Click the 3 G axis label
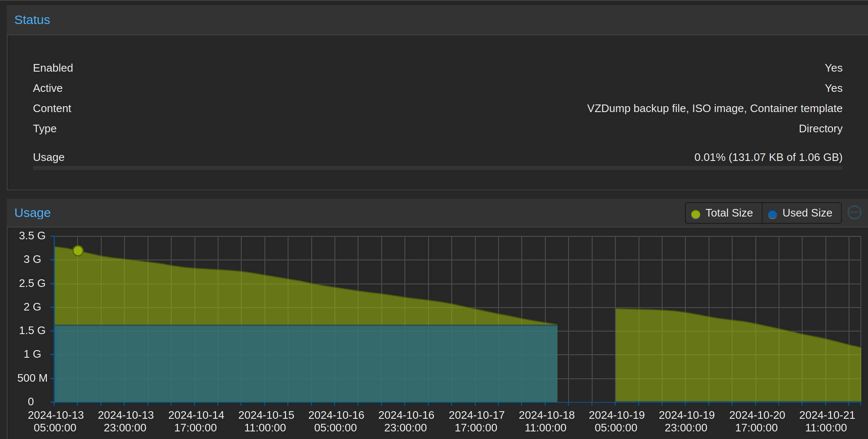The height and width of the screenshot is (439, 868). pos(32,259)
